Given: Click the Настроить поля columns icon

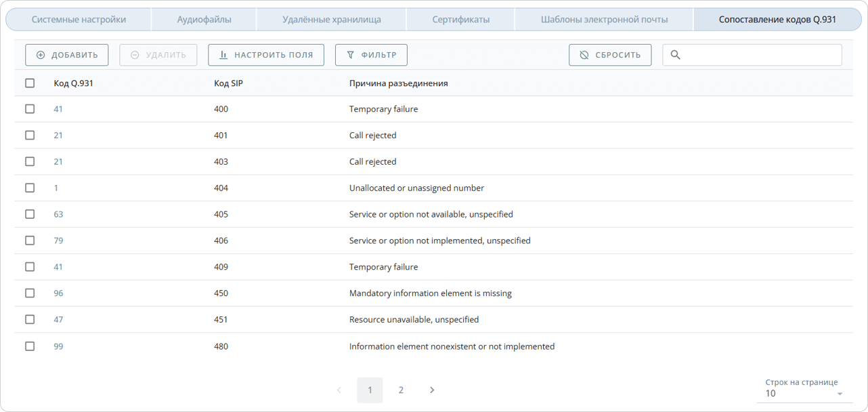Looking at the screenshot, I should (x=223, y=55).
